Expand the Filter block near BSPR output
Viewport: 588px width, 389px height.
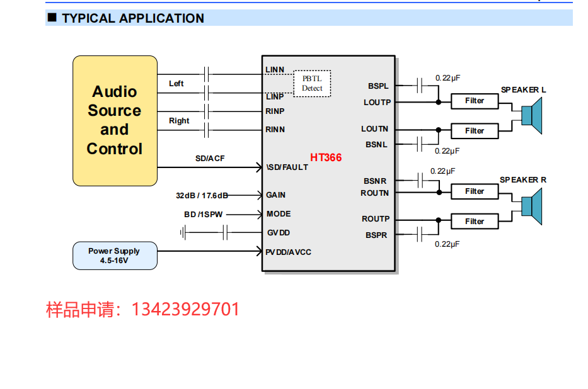(474, 221)
